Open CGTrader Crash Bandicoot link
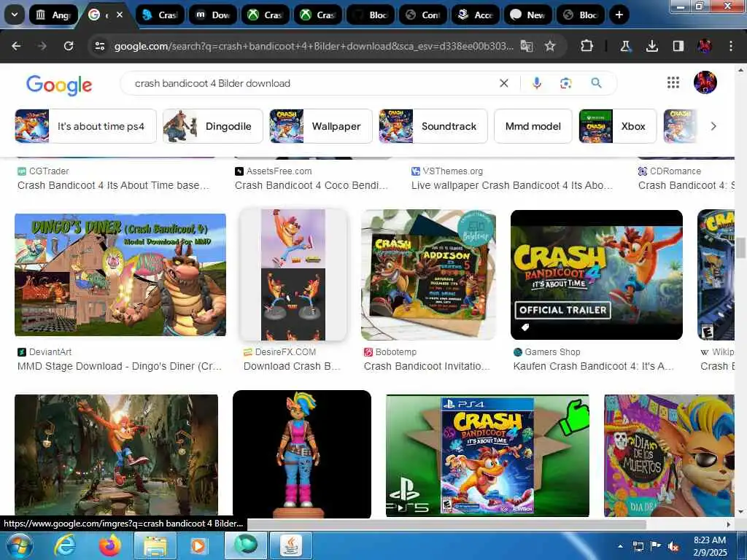This screenshot has width=747, height=560. 113,185
